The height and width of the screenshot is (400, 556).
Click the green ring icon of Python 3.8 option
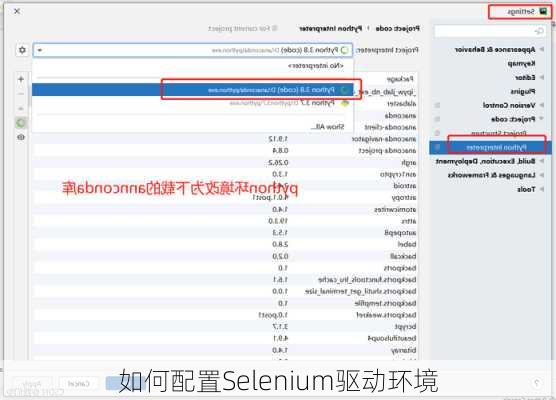click(x=344, y=90)
